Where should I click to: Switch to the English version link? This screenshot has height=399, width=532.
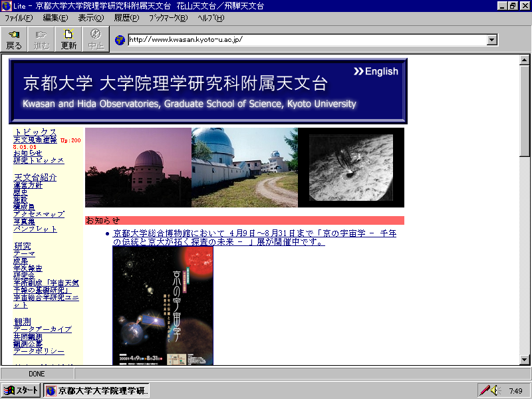coord(376,71)
